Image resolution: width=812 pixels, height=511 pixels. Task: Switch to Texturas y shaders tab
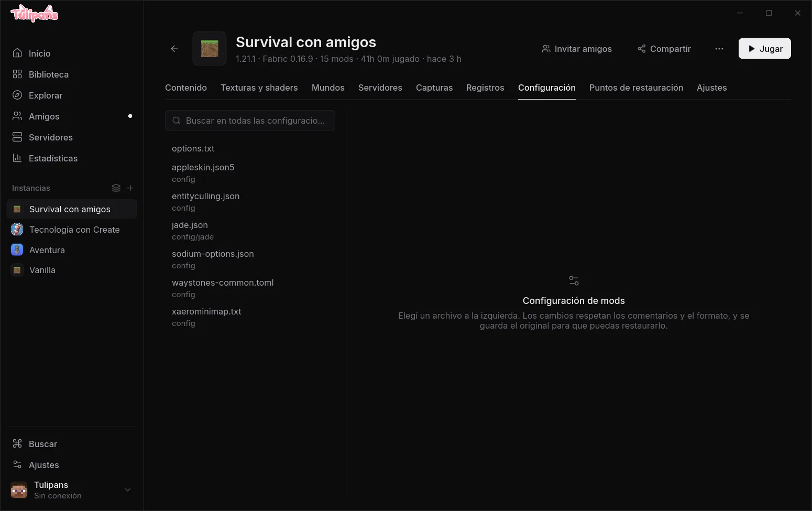pyautogui.click(x=259, y=88)
